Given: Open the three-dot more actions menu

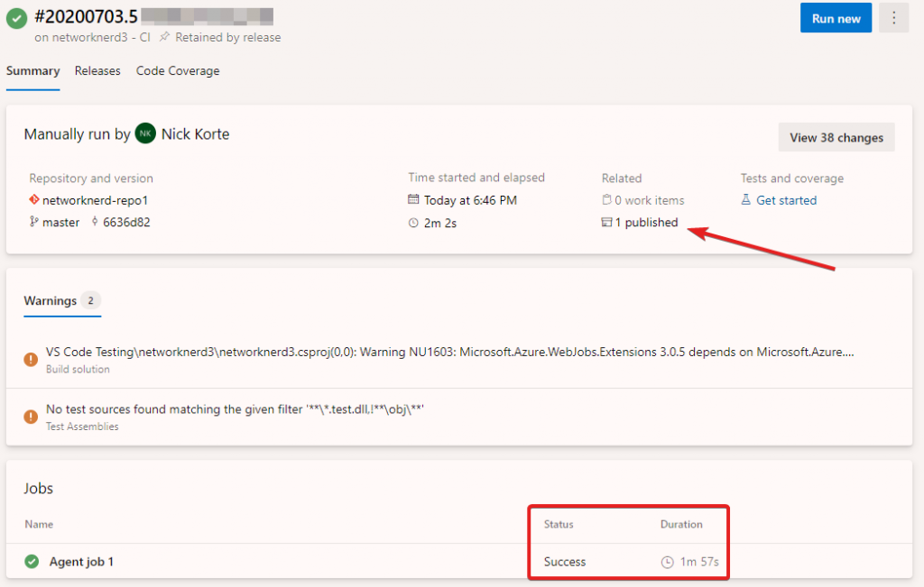Looking at the screenshot, I should [893, 18].
